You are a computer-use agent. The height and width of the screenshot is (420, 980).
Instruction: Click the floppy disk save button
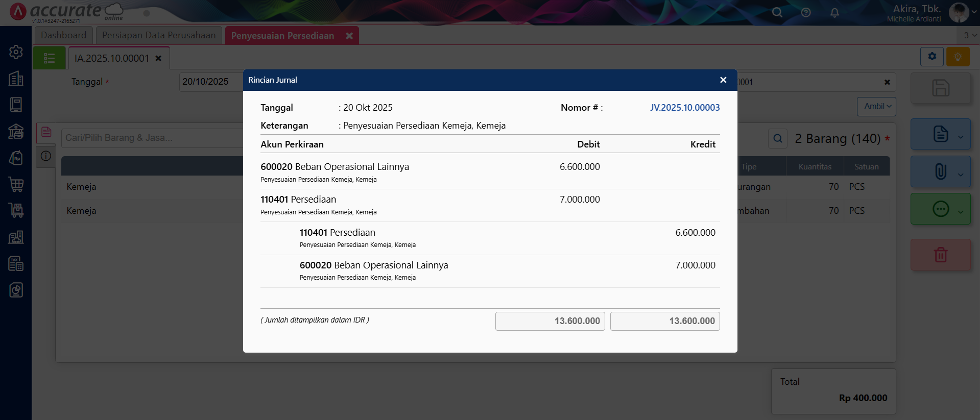pyautogui.click(x=940, y=88)
